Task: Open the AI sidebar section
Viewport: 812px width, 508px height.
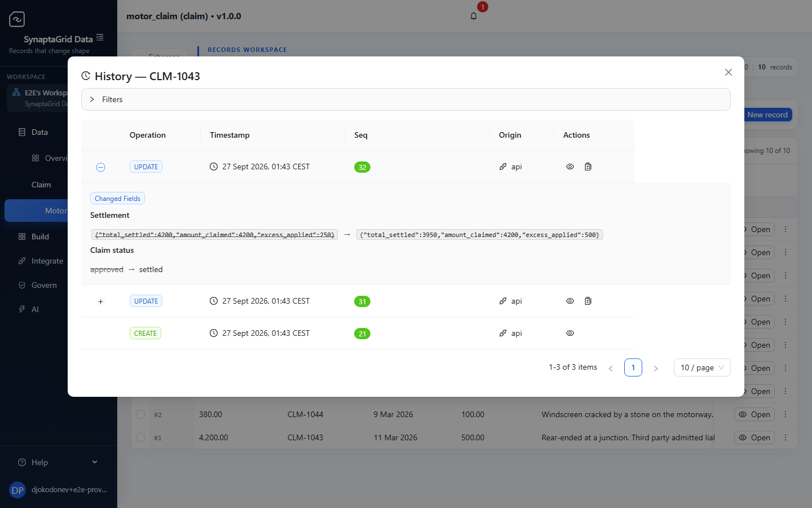Action: pyautogui.click(x=35, y=309)
